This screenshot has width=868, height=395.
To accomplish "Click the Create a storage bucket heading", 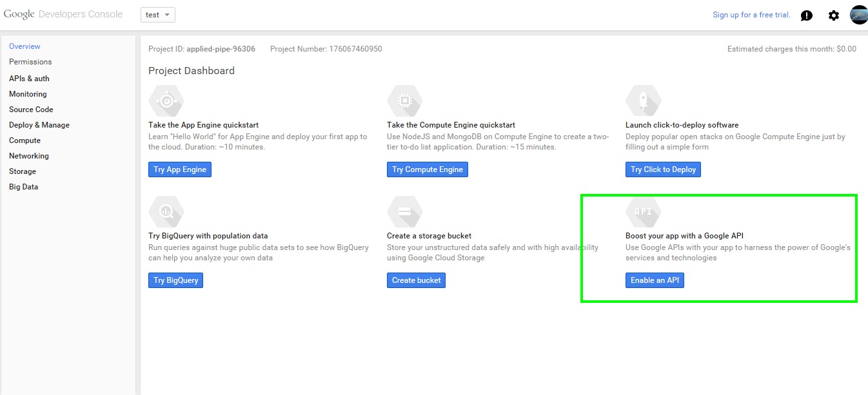I will tap(429, 236).
